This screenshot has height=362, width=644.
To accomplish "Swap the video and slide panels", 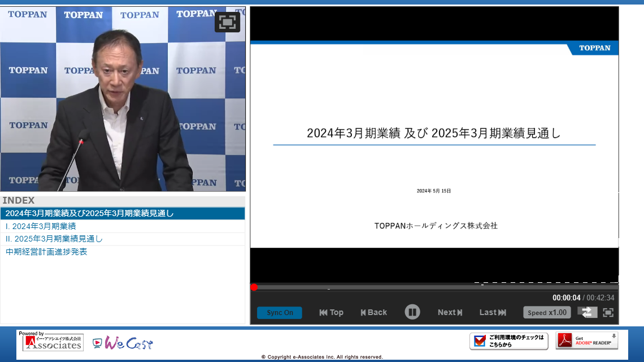I will [x=587, y=312].
